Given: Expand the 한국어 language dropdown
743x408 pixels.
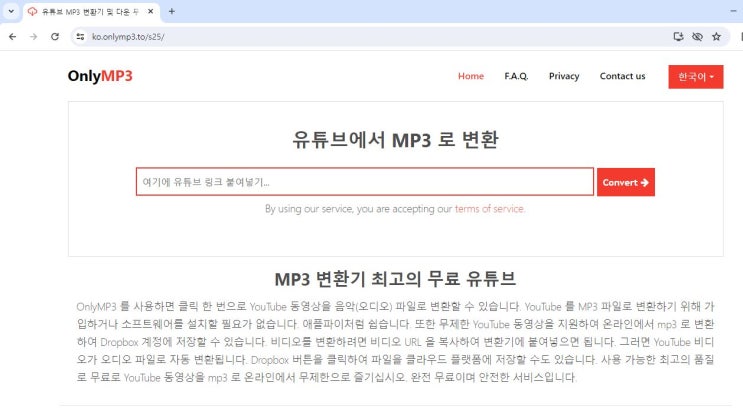Looking at the screenshot, I should pos(696,77).
